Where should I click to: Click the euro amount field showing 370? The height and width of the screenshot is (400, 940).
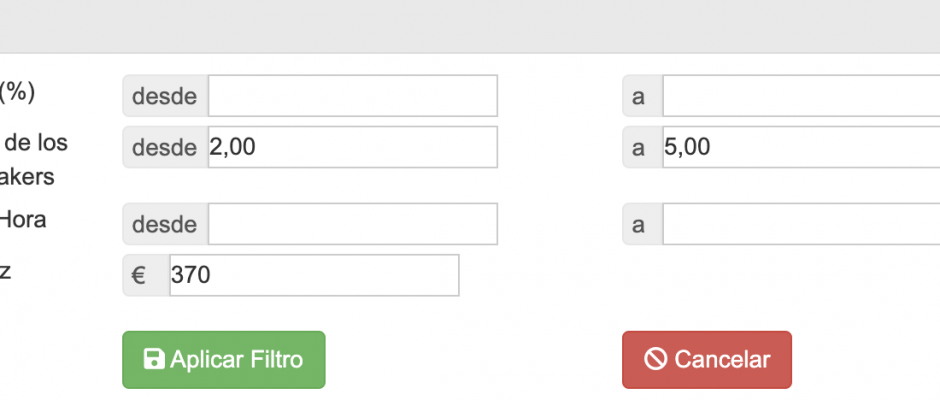click(314, 275)
